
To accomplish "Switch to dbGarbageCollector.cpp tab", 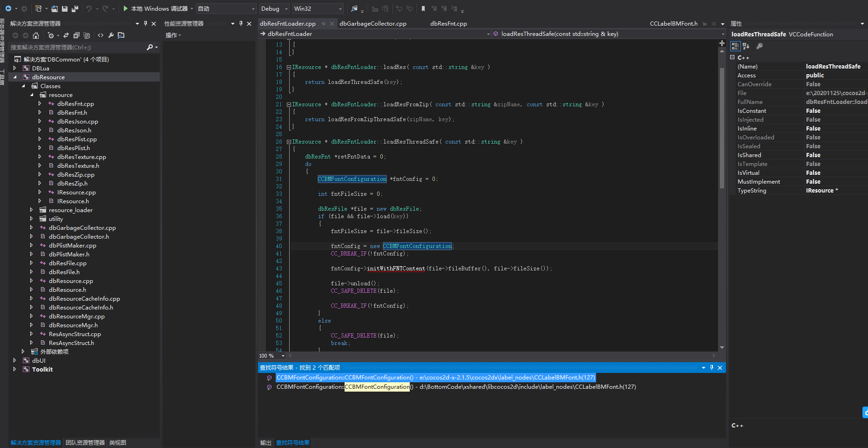I will point(373,23).
